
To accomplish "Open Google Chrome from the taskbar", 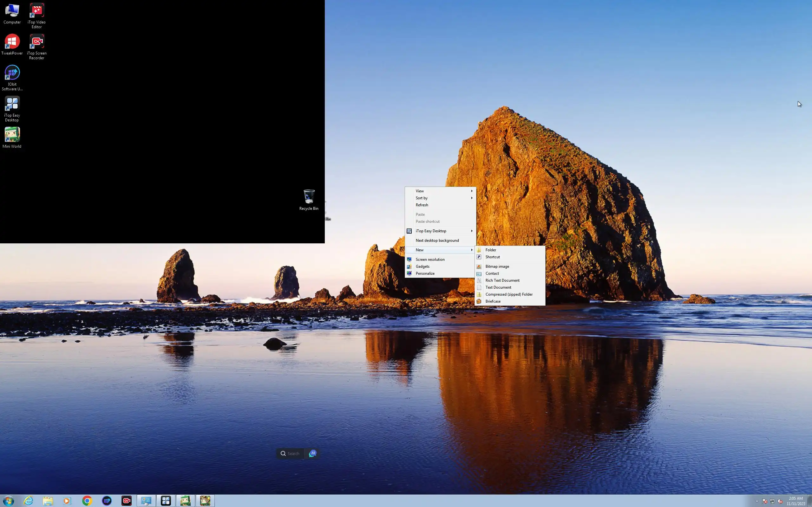I will (x=87, y=501).
